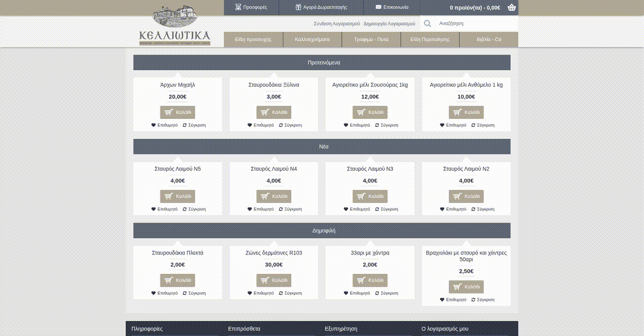Add Σταυρουδάκια Ξύλινα to the basket

(x=274, y=112)
